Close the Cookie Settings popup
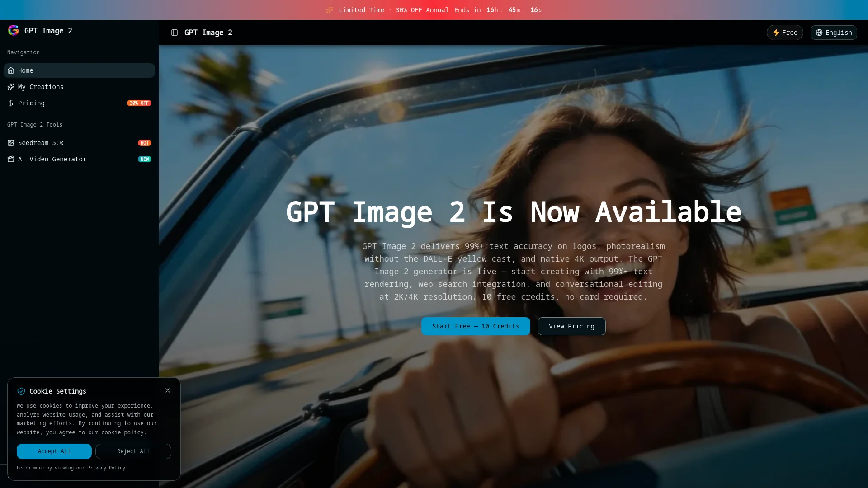The image size is (868, 488). pos(168,390)
